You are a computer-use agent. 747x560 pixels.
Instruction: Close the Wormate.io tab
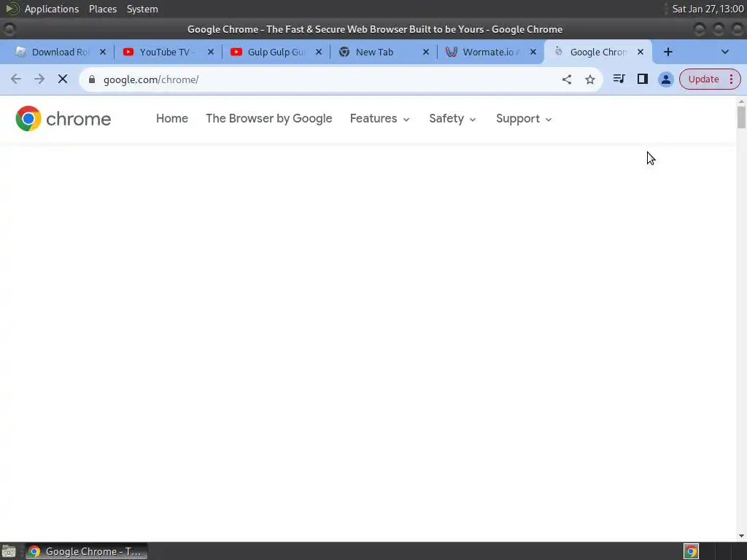click(533, 52)
